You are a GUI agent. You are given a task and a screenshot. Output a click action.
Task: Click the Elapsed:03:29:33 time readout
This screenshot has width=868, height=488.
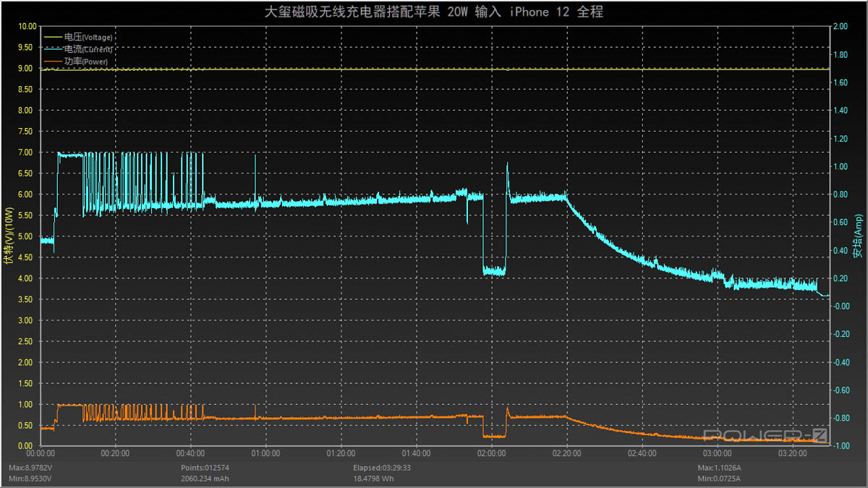[378, 468]
